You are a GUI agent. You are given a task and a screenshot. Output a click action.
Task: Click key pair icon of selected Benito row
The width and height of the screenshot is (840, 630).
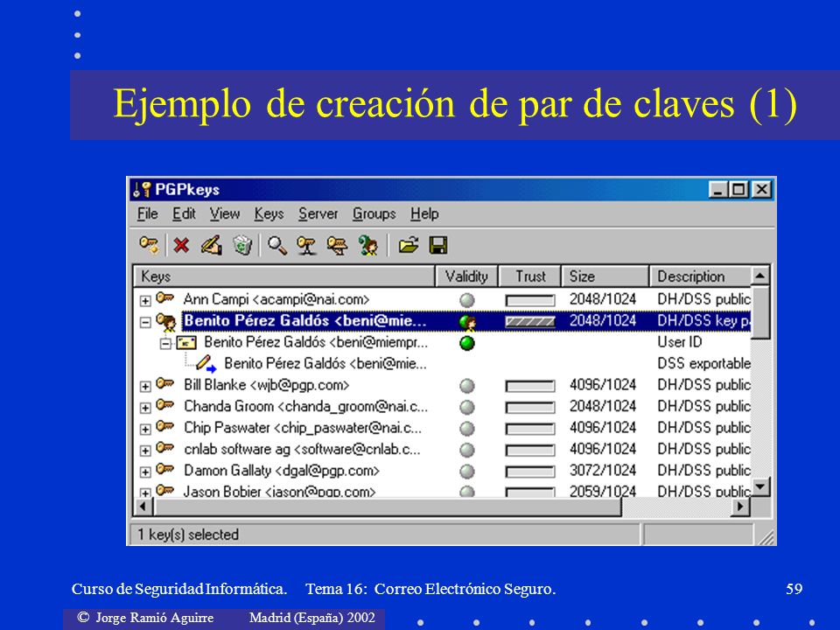click(x=166, y=321)
